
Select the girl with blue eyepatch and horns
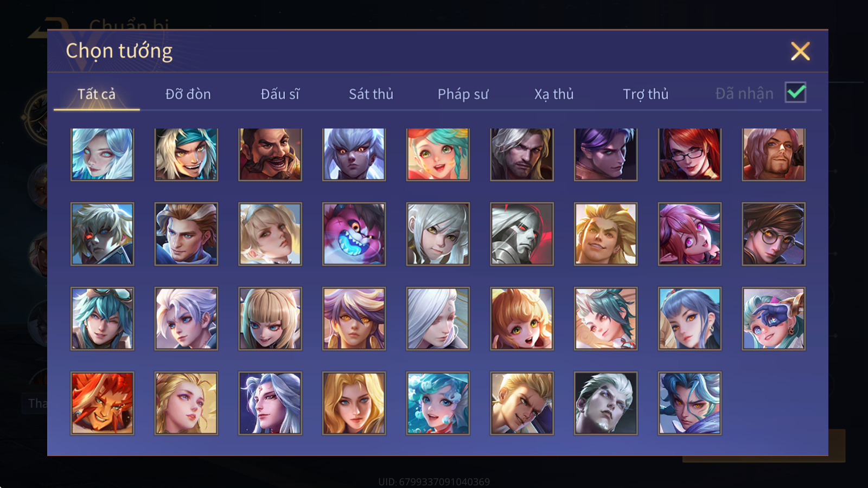[774, 319]
